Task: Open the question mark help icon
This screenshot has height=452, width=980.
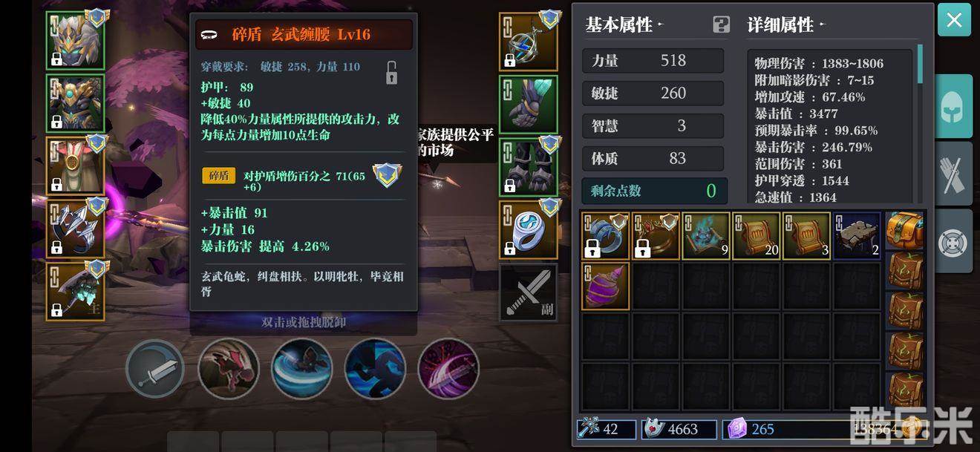Action: pyautogui.click(x=721, y=24)
